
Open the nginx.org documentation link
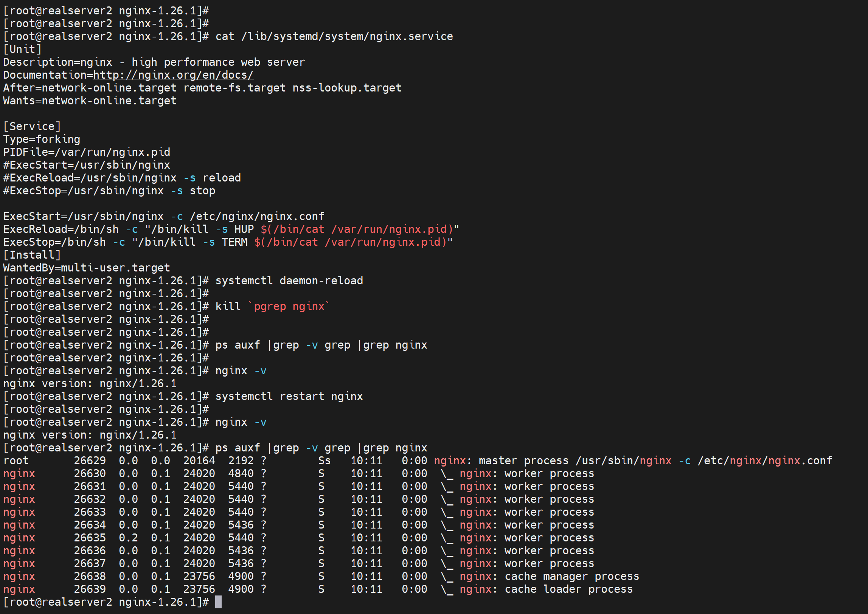(x=173, y=75)
